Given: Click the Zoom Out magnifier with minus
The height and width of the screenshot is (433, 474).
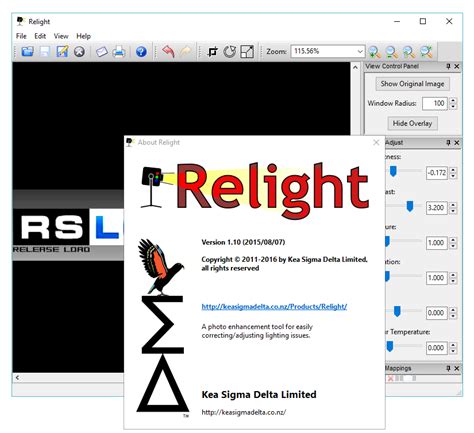Looking at the screenshot, I should click(x=392, y=52).
